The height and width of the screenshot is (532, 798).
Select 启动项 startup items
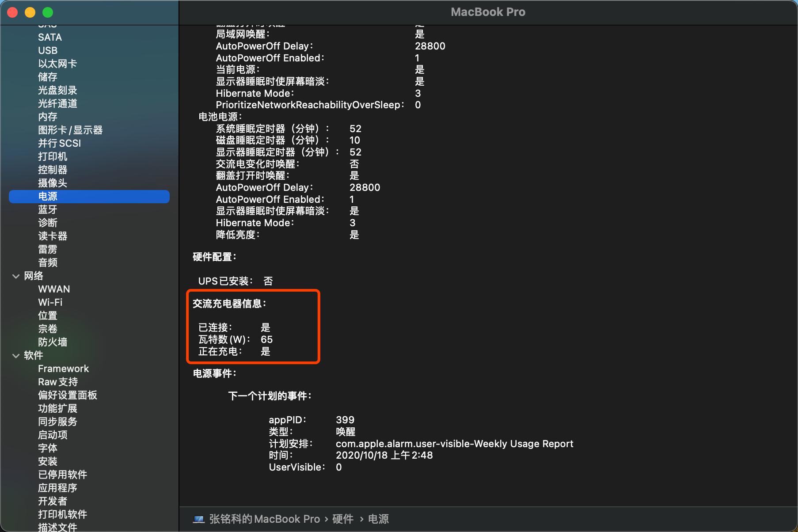[x=52, y=435]
